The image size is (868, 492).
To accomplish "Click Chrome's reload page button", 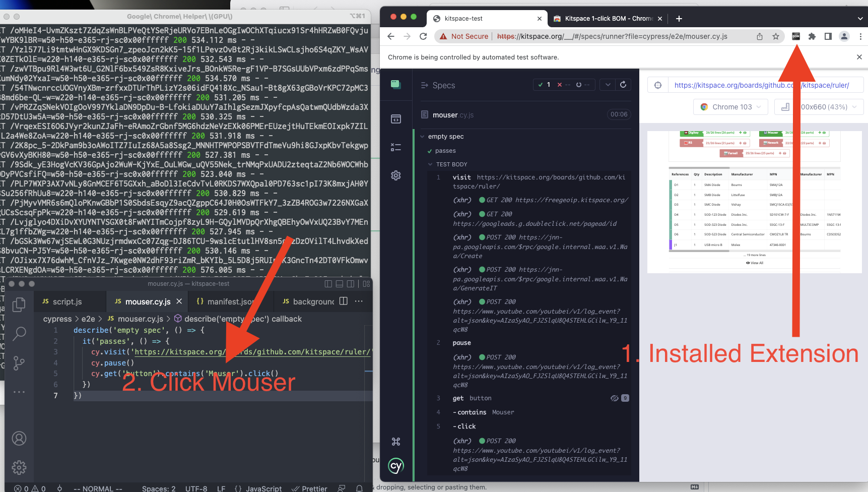I will [423, 36].
